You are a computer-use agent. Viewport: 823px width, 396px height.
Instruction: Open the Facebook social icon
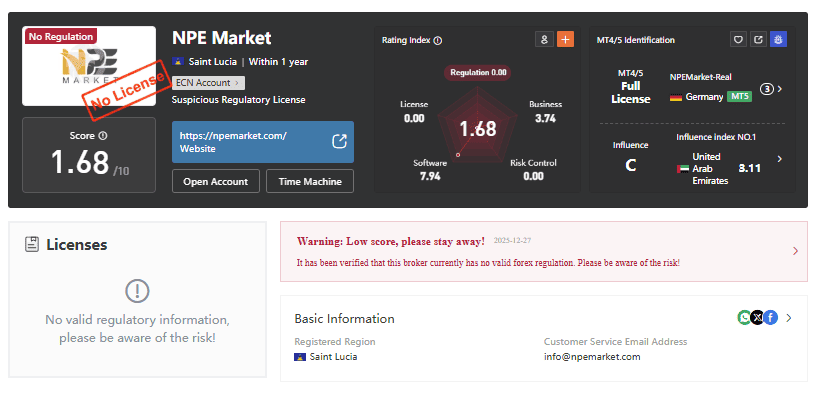point(770,317)
